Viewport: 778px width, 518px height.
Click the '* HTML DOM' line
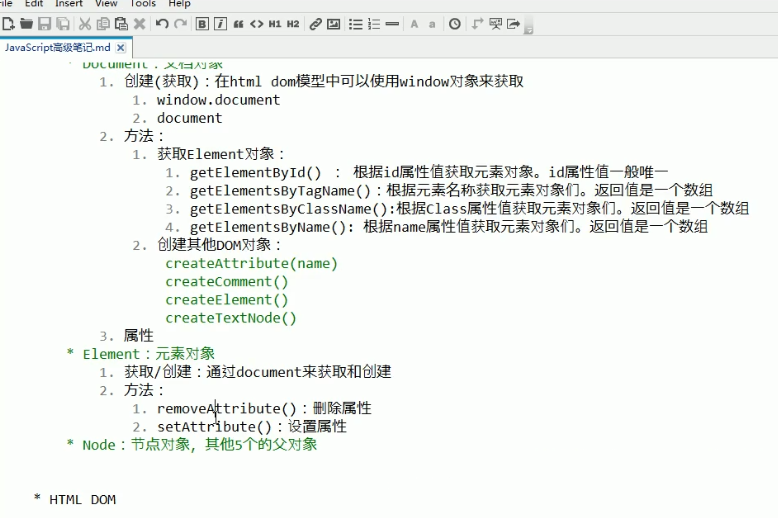click(x=75, y=499)
